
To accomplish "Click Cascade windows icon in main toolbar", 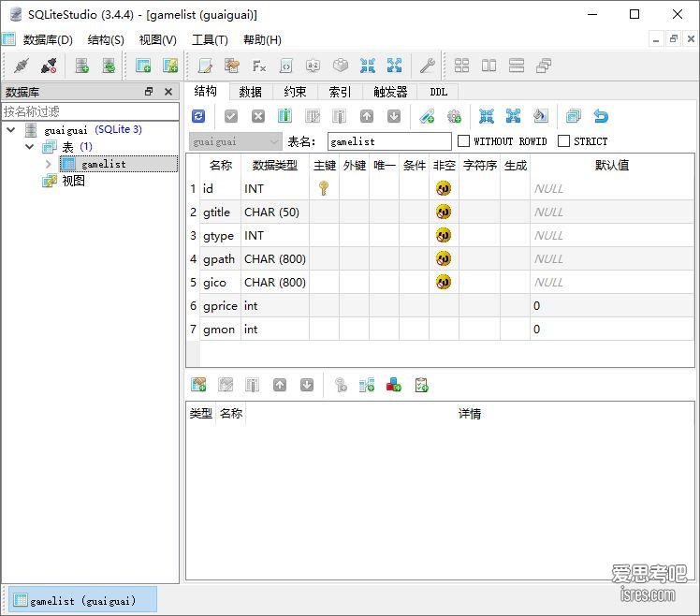I will tap(544, 66).
